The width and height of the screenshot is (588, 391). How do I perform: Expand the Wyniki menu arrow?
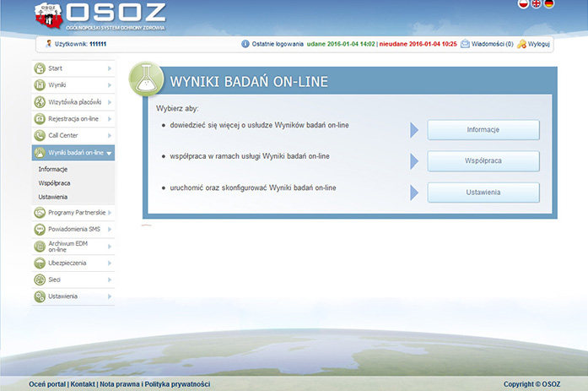tap(110, 85)
